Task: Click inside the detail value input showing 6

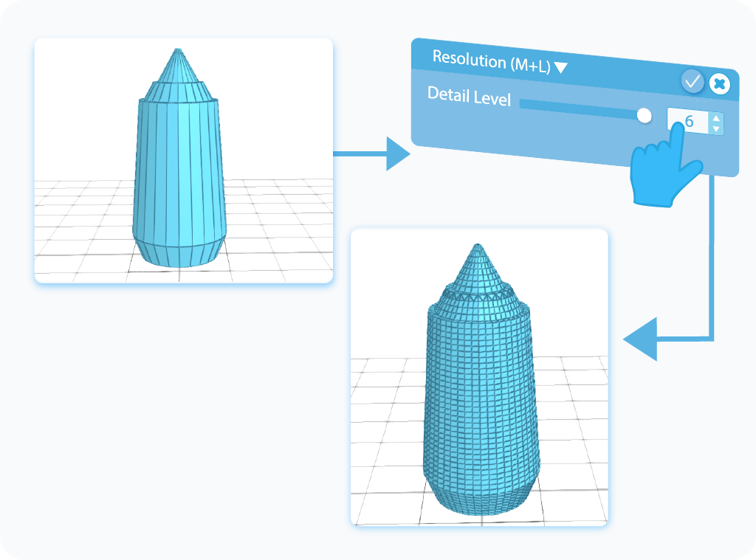Action: [688, 120]
